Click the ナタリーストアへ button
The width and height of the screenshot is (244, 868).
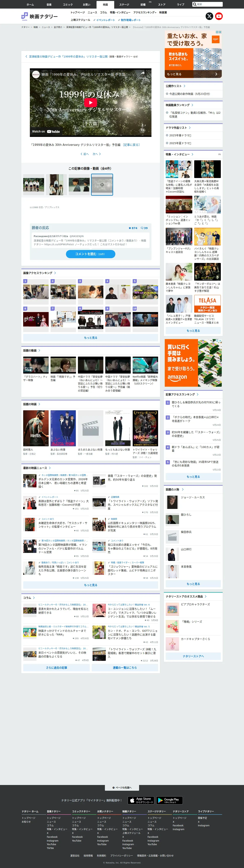(193, 656)
